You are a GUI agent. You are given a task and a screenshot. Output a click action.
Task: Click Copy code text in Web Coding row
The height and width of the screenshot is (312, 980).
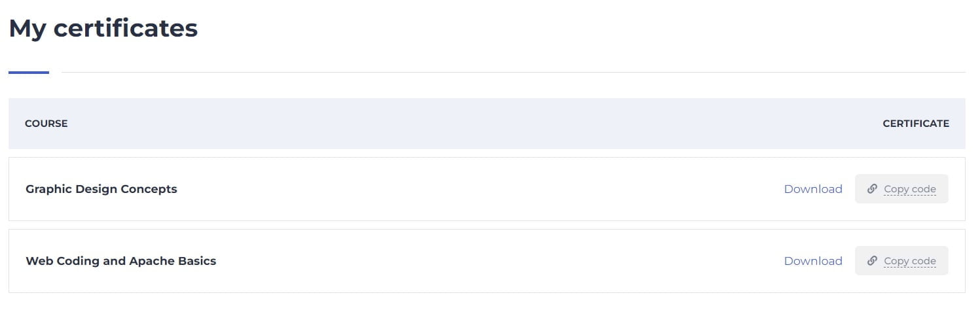(910, 261)
